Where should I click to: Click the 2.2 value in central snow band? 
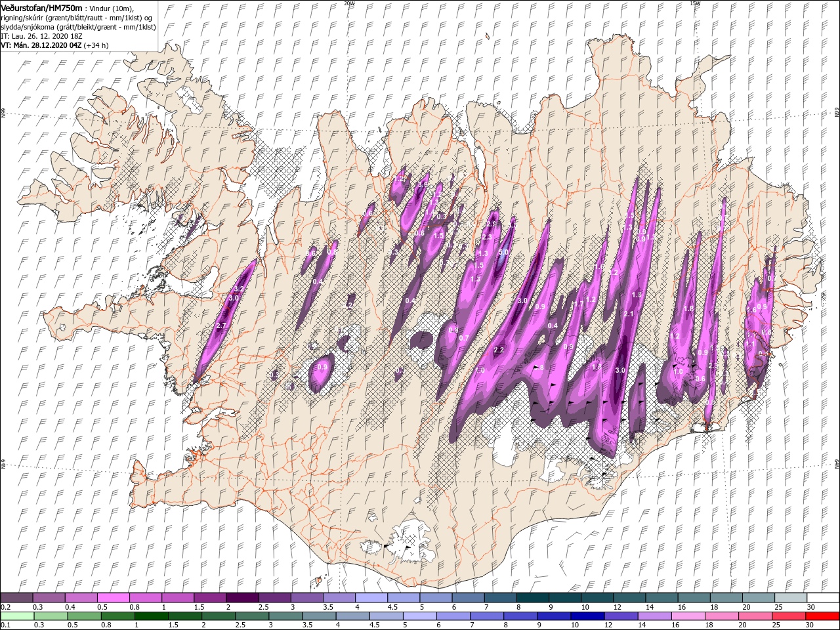point(498,350)
